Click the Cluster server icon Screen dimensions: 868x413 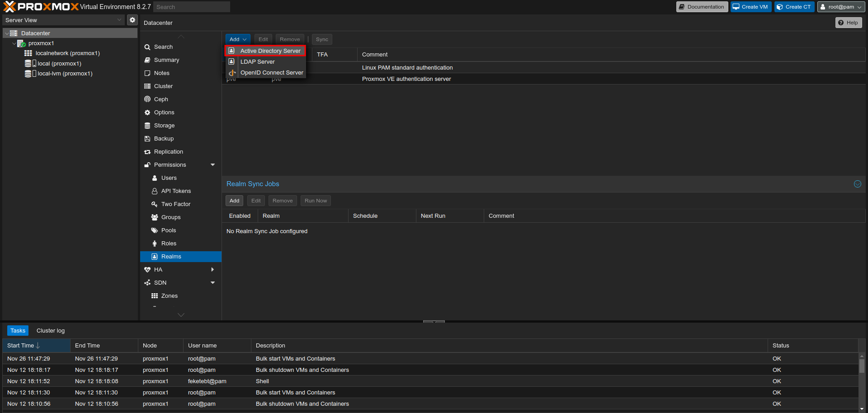click(147, 86)
